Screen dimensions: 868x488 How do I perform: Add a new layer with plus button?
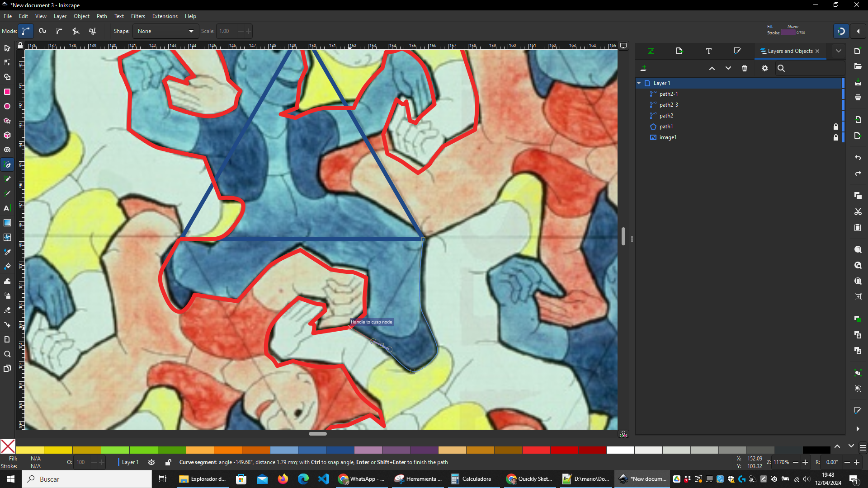(643, 68)
